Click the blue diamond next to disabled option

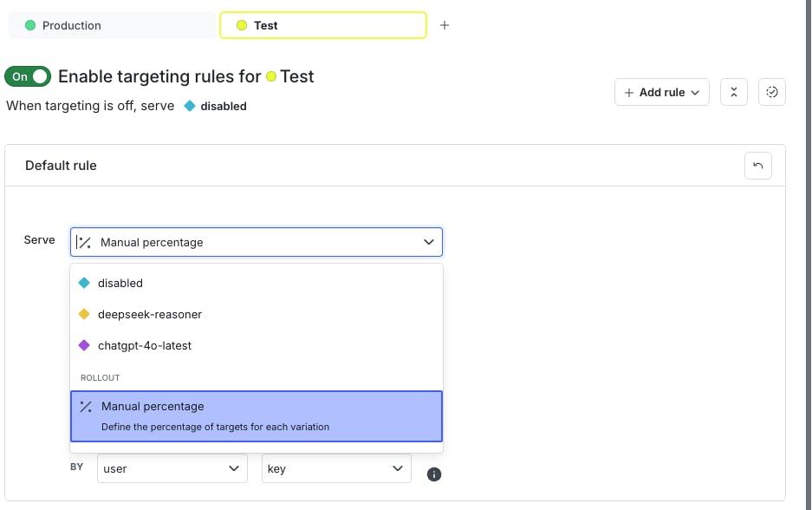coord(84,283)
